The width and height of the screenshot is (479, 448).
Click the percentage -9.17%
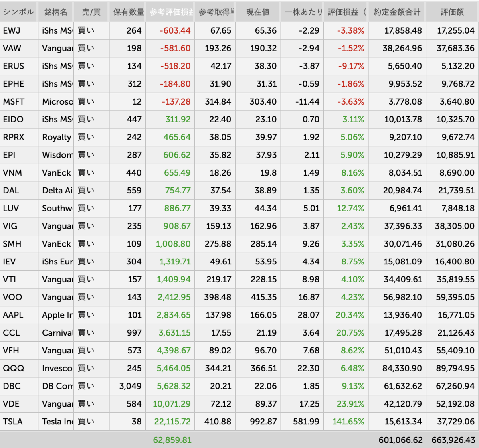(x=351, y=66)
